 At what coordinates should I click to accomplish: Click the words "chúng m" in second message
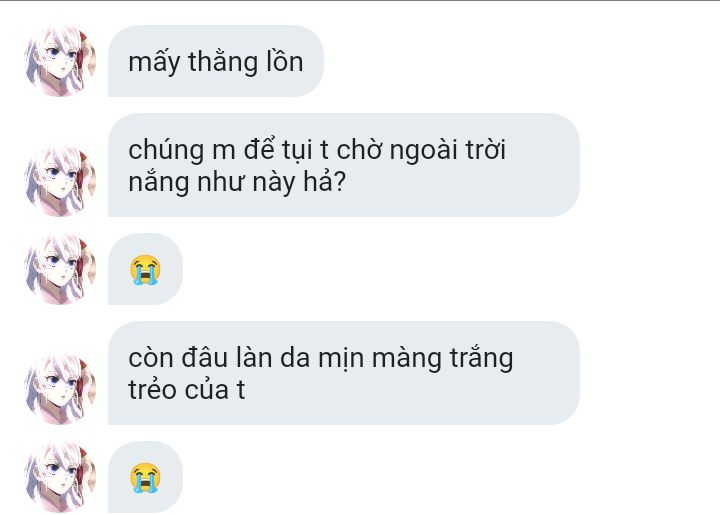[182, 151]
